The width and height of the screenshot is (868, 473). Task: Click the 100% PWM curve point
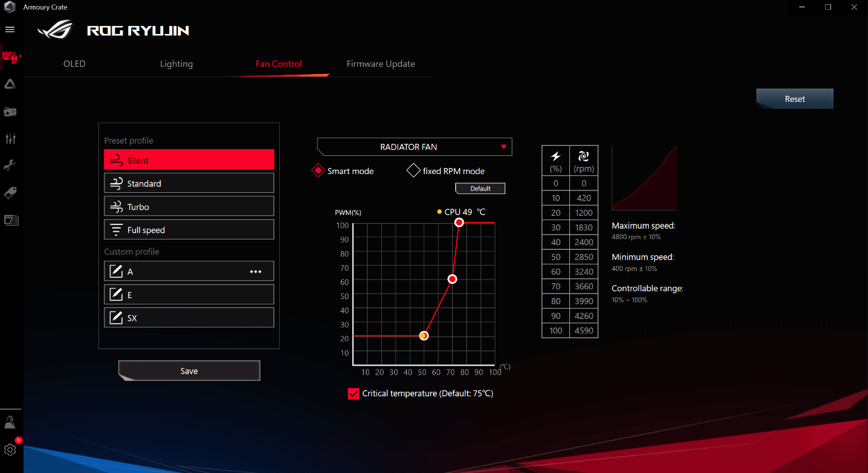pyautogui.click(x=459, y=223)
